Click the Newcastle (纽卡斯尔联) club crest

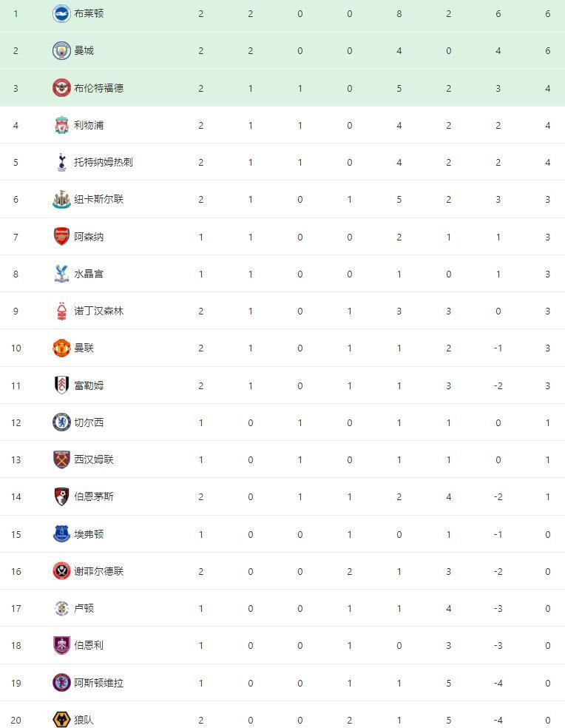61,199
